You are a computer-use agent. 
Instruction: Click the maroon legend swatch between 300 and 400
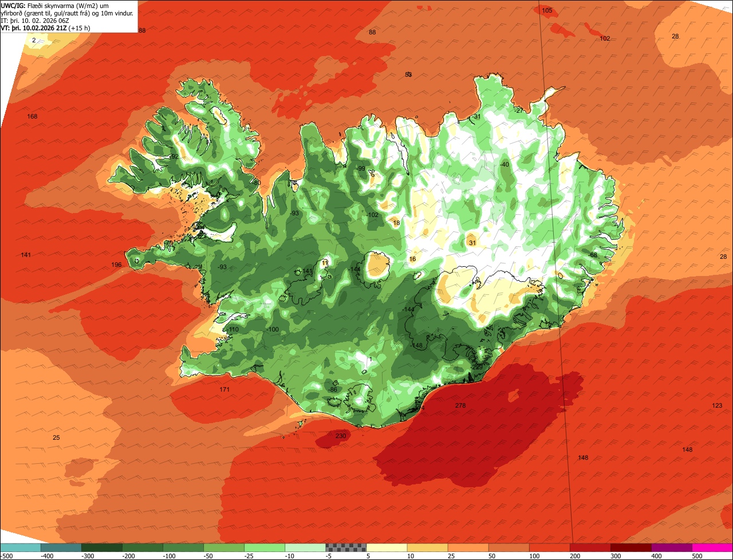pyautogui.click(x=630, y=547)
